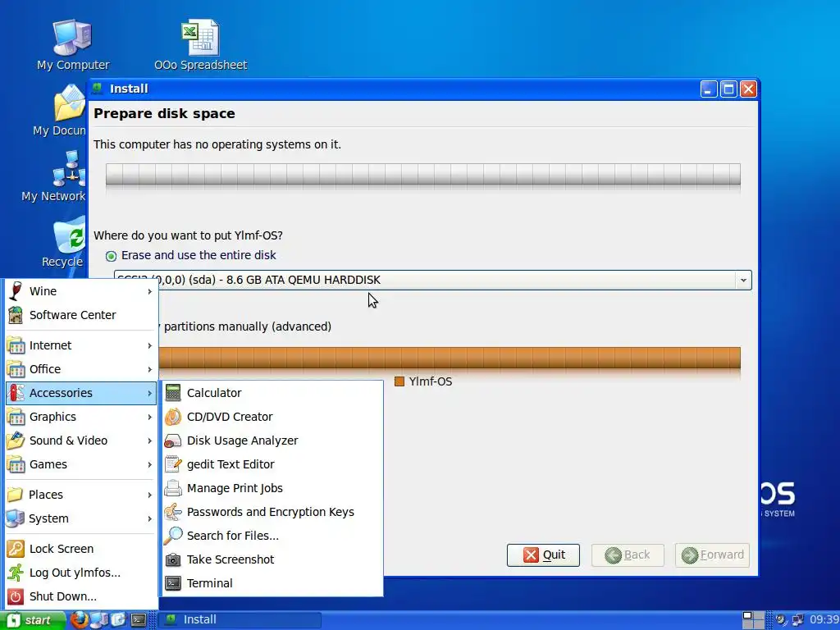The height and width of the screenshot is (630, 840).
Task: Click the Install taskbar button
Action: [x=240, y=620]
